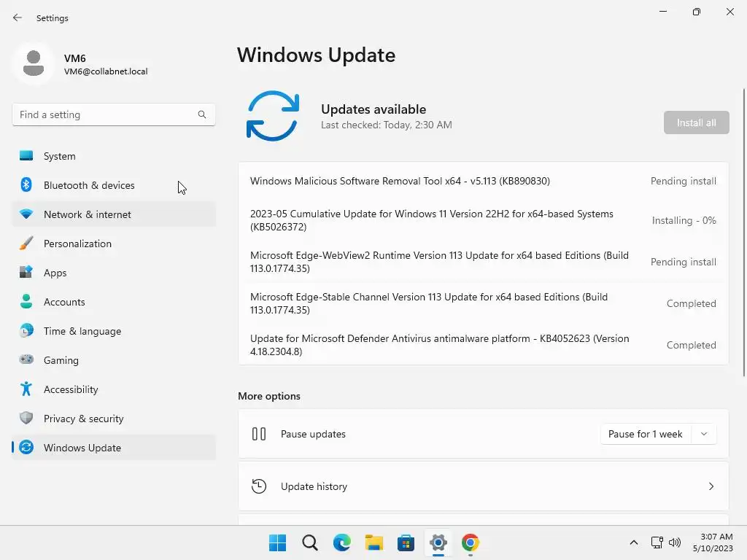747x560 pixels.
Task: Click the VM6@collabnet.local account email
Action: pyautogui.click(x=106, y=71)
